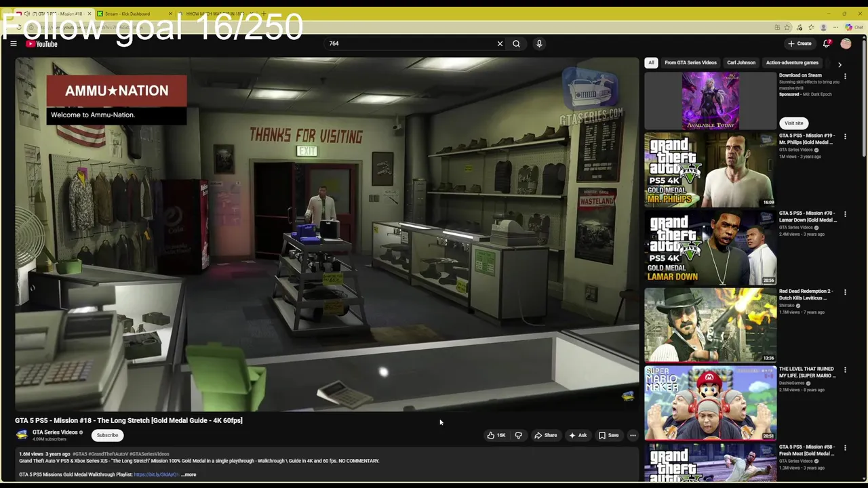Select the Carl Johnson chip

tap(741, 62)
